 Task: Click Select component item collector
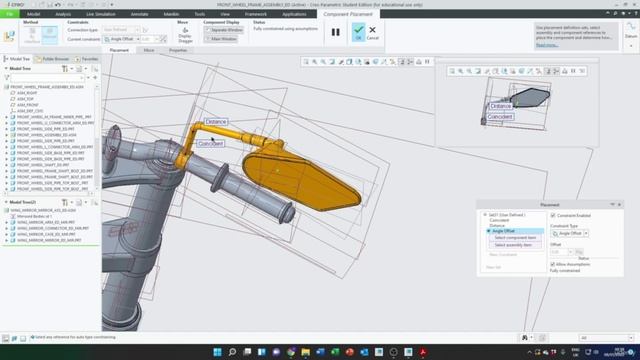pos(515,238)
